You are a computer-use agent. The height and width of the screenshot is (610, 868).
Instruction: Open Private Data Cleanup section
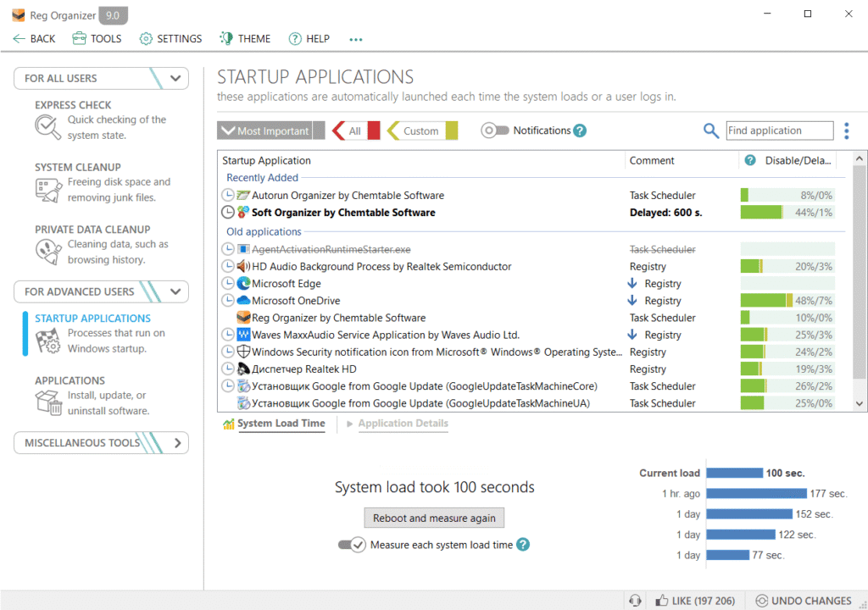coord(92,229)
